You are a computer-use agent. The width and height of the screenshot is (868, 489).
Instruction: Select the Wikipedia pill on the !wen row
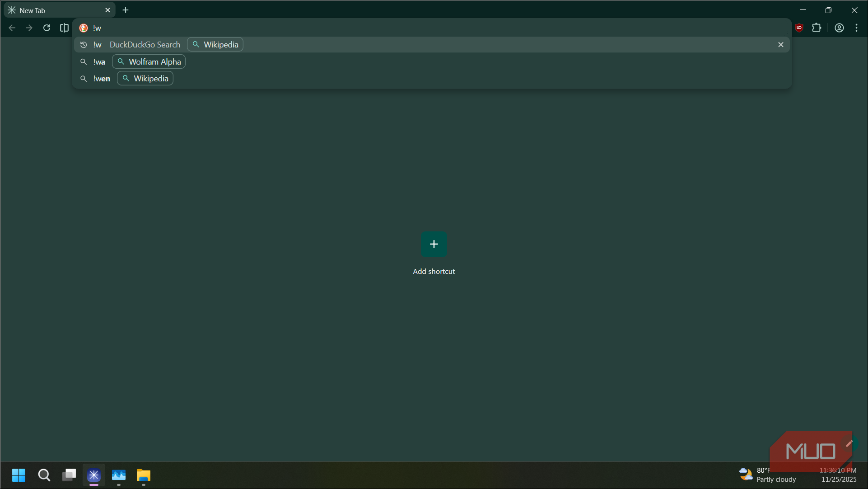point(145,78)
